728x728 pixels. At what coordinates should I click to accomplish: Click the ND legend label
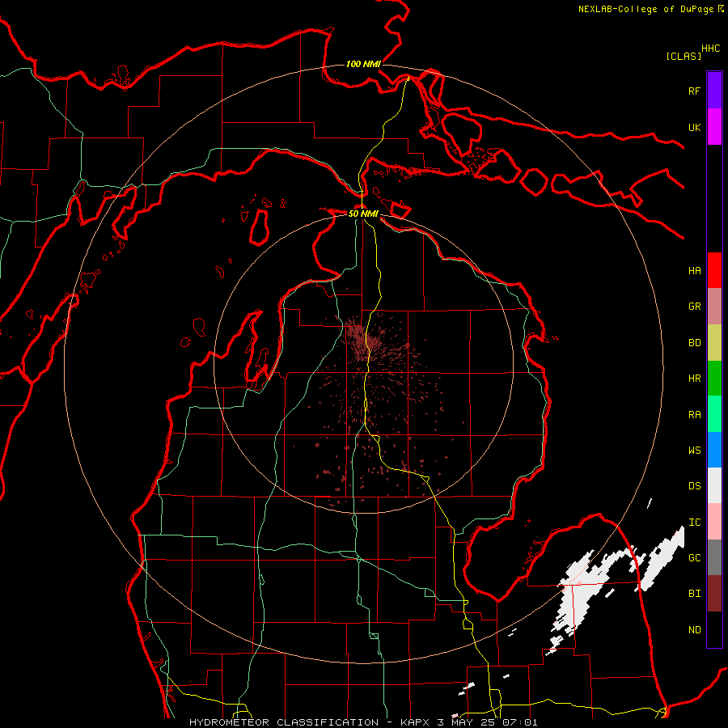tap(694, 630)
